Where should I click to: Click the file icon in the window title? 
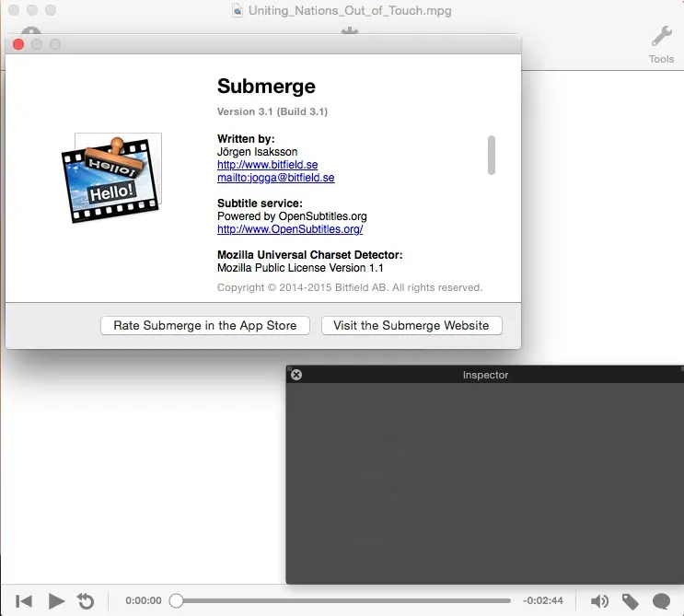[x=238, y=10]
